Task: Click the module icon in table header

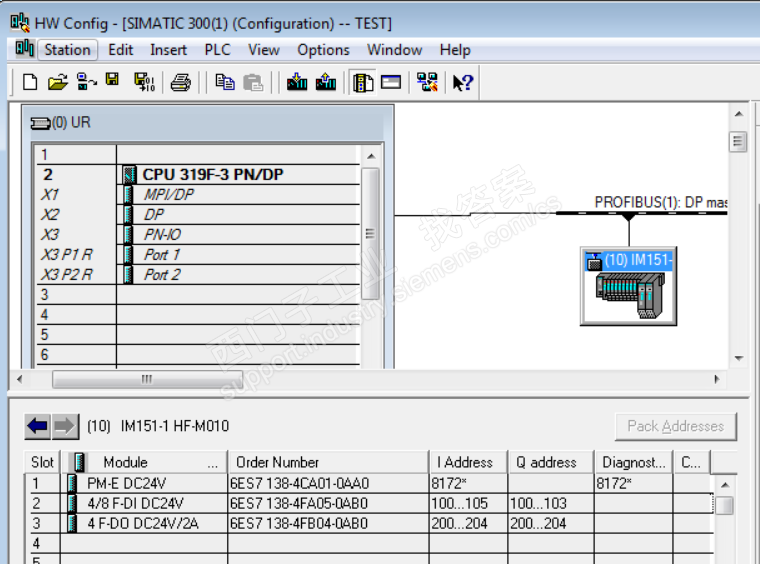Action: tap(79, 462)
